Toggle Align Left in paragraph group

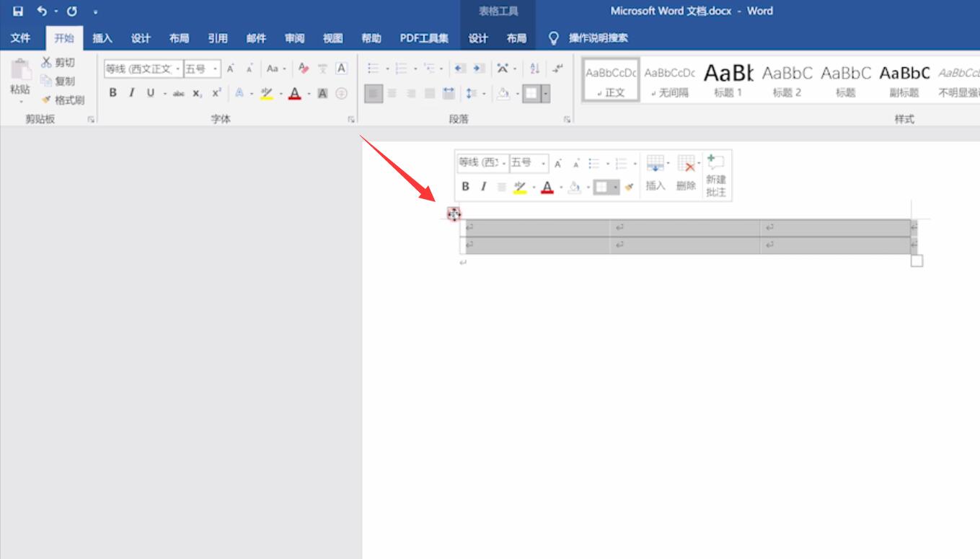374,93
